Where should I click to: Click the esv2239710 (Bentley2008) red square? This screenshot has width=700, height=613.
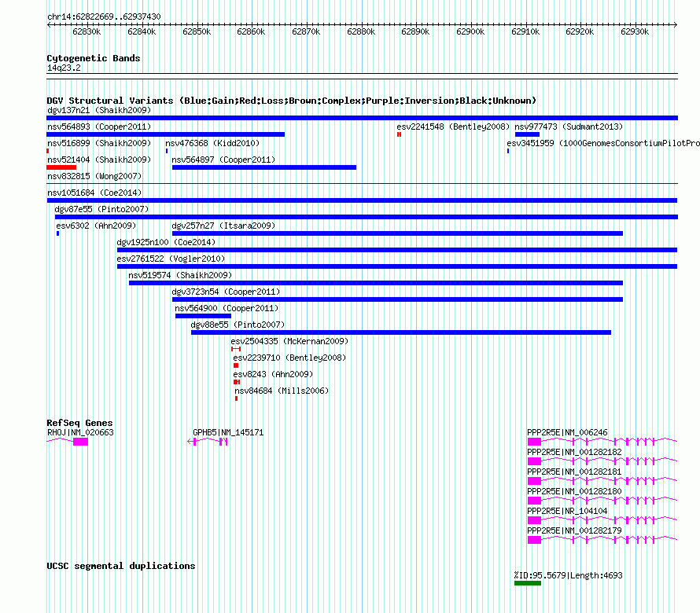pyautogui.click(x=236, y=365)
